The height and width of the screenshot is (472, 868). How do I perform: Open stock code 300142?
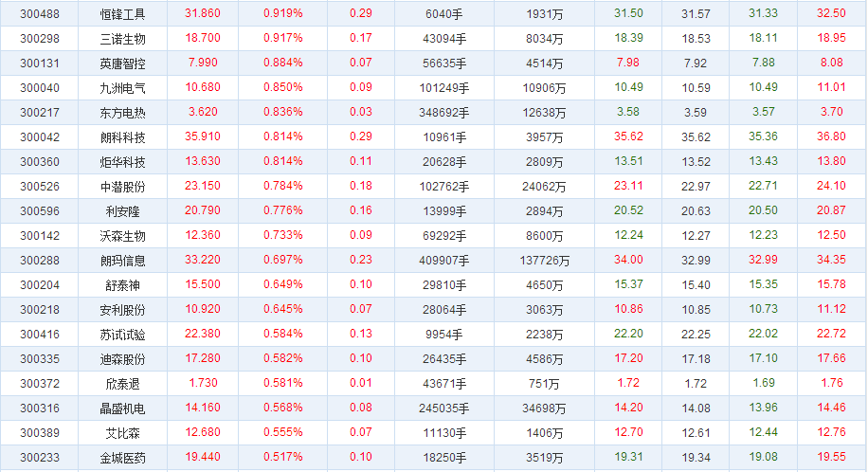[39, 236]
